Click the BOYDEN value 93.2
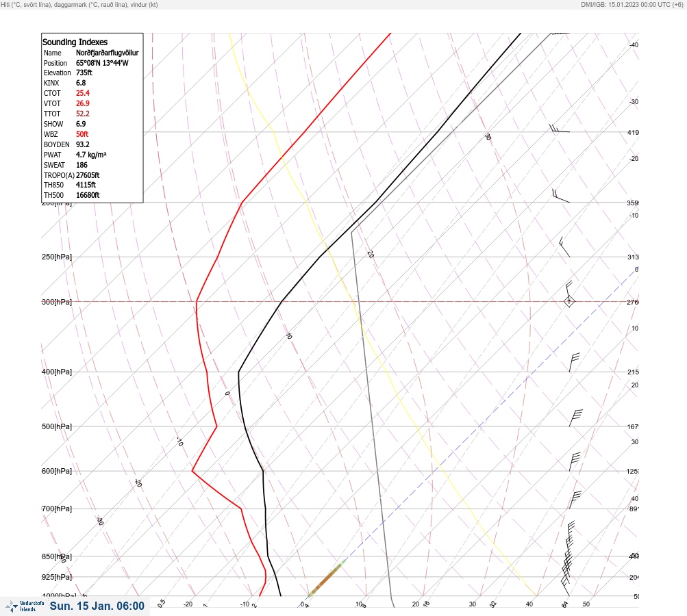 [x=83, y=144]
